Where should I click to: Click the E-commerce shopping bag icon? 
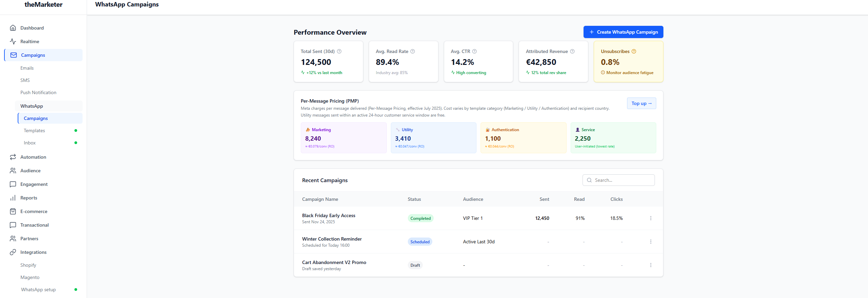(x=13, y=211)
